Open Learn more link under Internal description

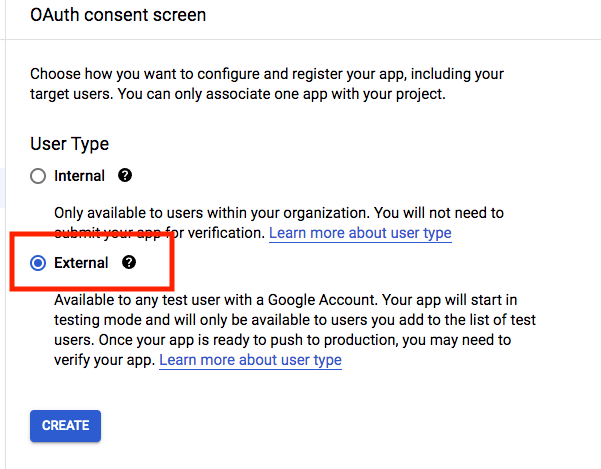[x=361, y=233]
